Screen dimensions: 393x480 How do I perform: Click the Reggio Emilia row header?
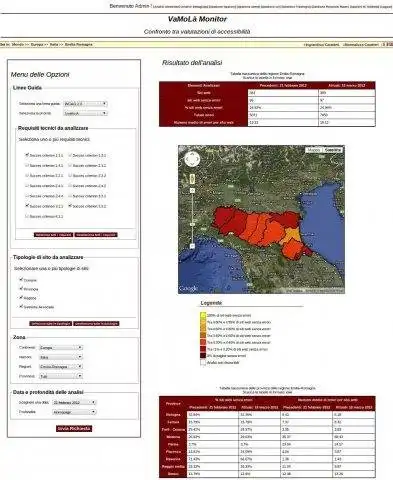tap(173, 466)
